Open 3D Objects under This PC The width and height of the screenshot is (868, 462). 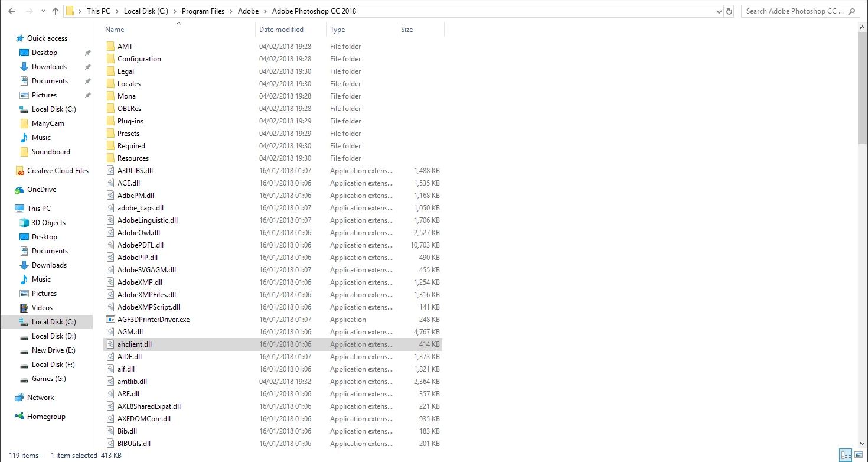48,223
